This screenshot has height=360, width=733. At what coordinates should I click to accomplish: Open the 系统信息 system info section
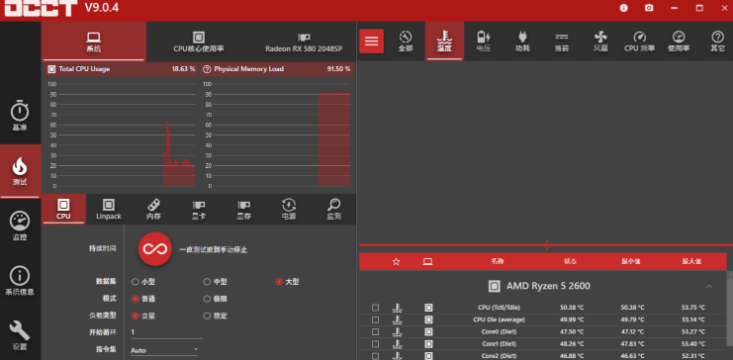(x=20, y=281)
